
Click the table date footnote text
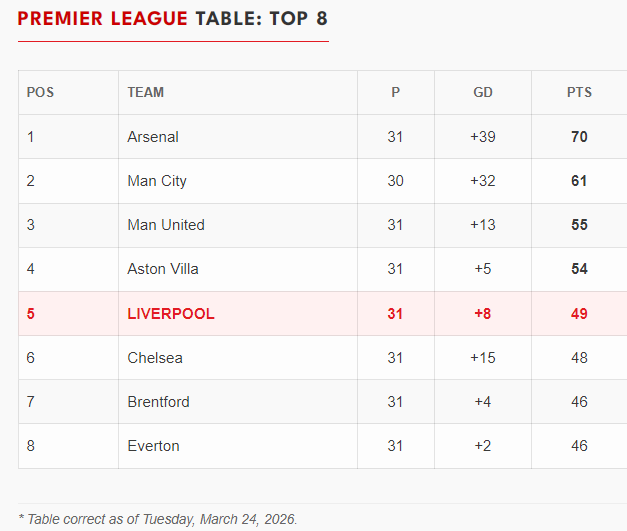158,519
